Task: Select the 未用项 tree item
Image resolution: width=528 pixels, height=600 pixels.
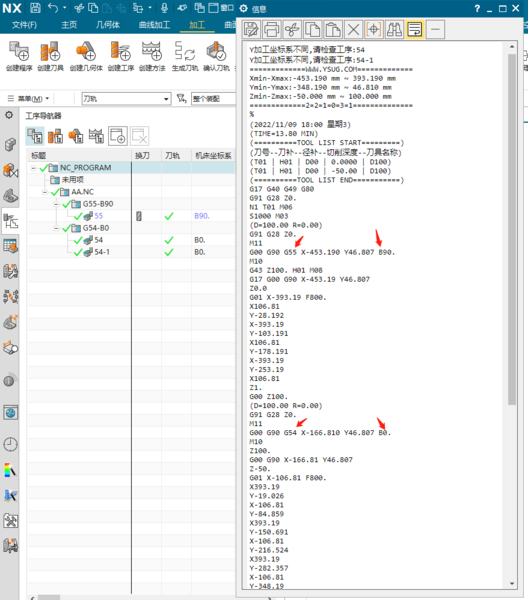Action: click(73, 179)
